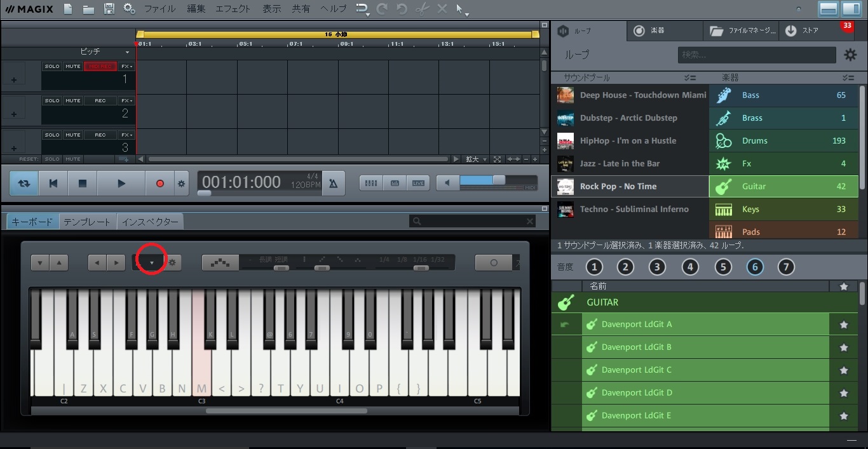Screen dimensions: 868x449
Task: Mute track 2
Action: [x=72, y=100]
